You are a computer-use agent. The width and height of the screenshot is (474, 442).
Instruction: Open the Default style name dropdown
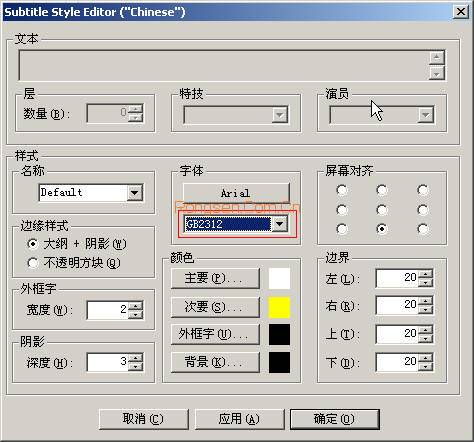pos(135,193)
